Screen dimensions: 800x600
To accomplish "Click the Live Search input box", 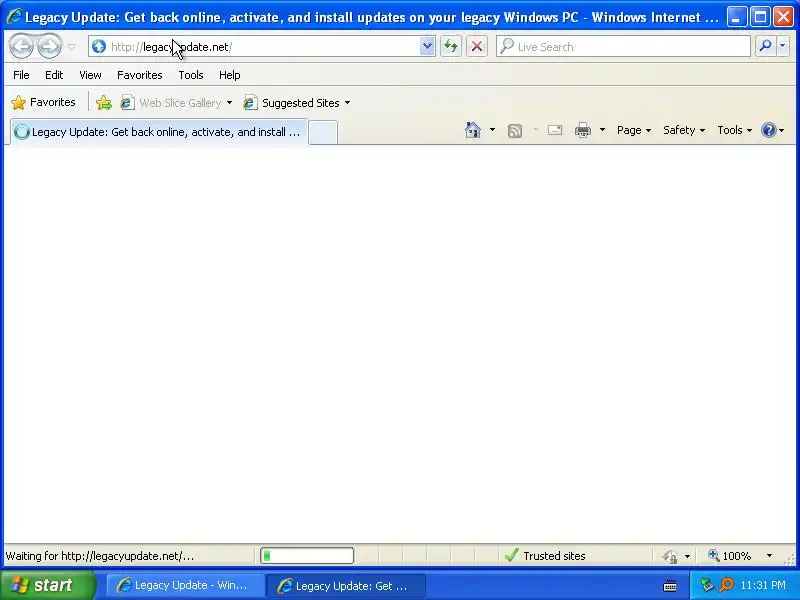I will point(623,46).
